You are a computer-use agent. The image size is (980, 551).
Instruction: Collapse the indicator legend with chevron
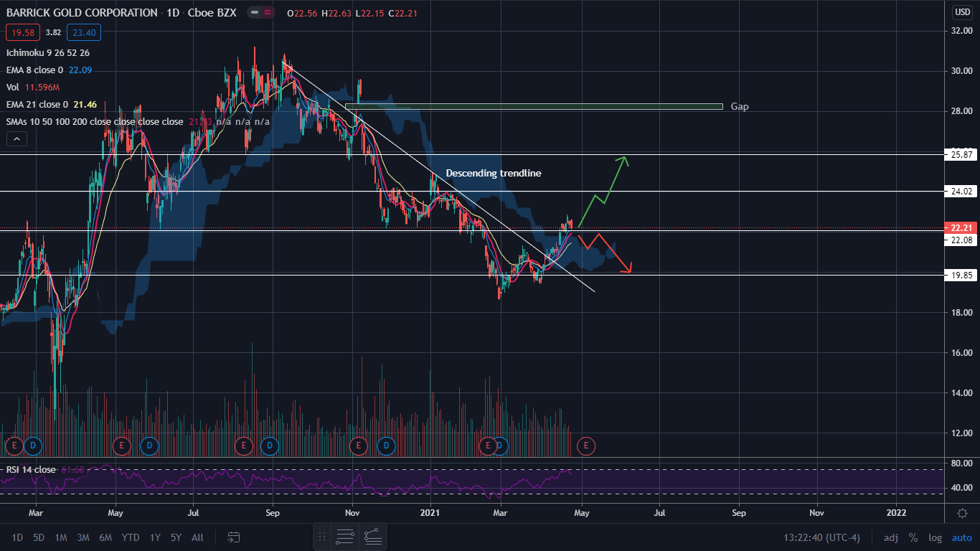click(x=17, y=139)
